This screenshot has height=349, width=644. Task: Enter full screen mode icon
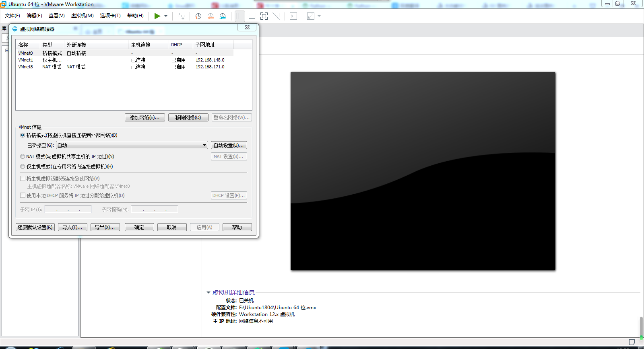coord(264,16)
